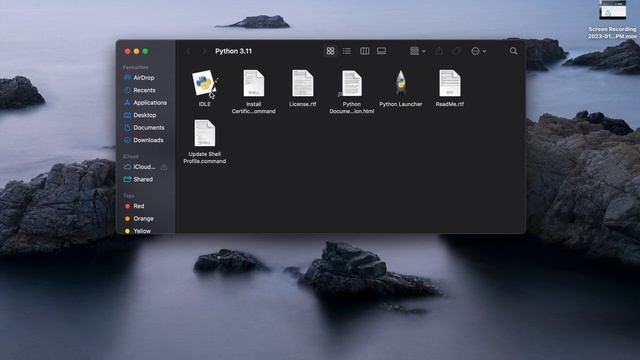The width and height of the screenshot is (640, 360).
Task: Go back with the Finder back arrow
Action: tap(188, 51)
